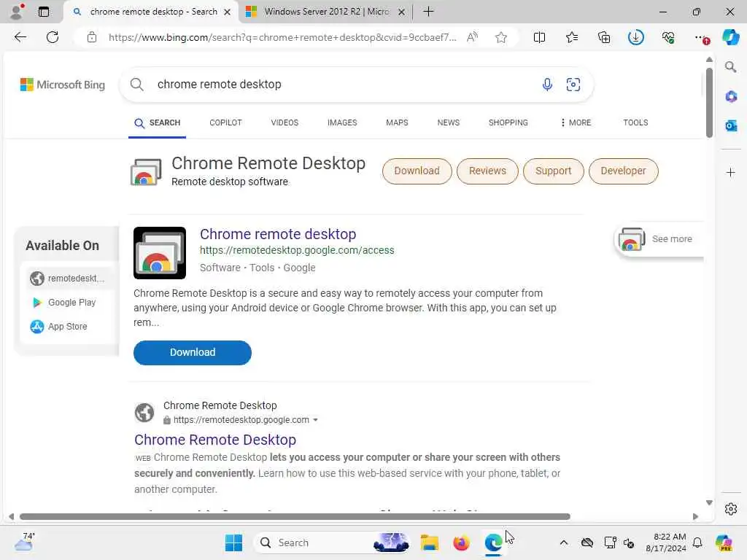Click the Developer pill button

click(x=623, y=171)
